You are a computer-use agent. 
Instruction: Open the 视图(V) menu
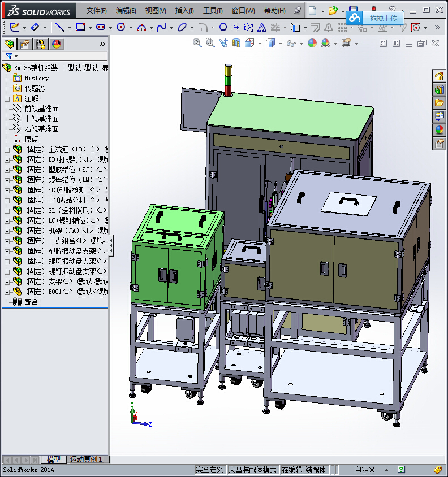point(156,11)
